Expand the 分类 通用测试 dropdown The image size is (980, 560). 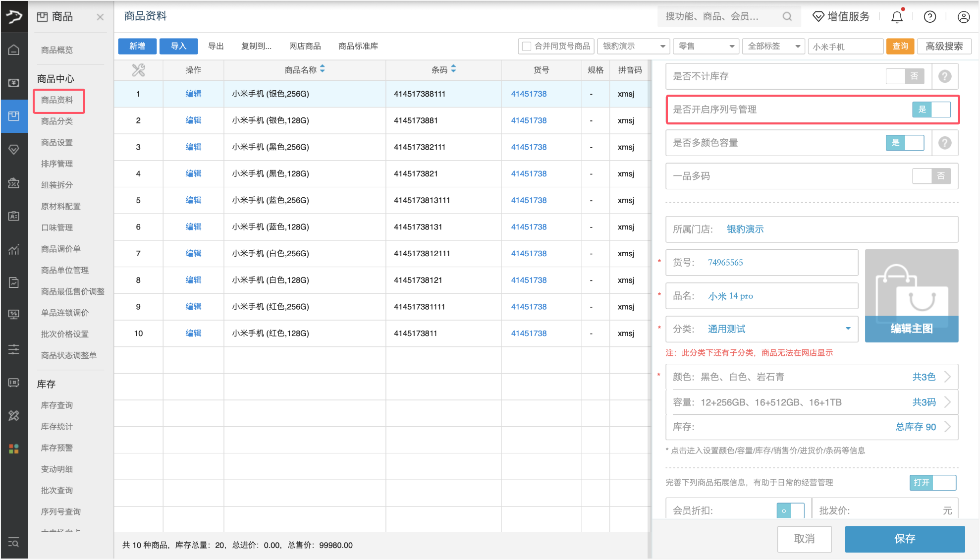[x=848, y=329]
